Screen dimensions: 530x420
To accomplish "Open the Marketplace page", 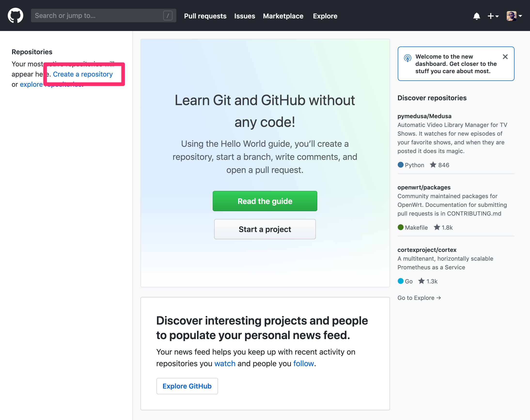I will pos(283,16).
